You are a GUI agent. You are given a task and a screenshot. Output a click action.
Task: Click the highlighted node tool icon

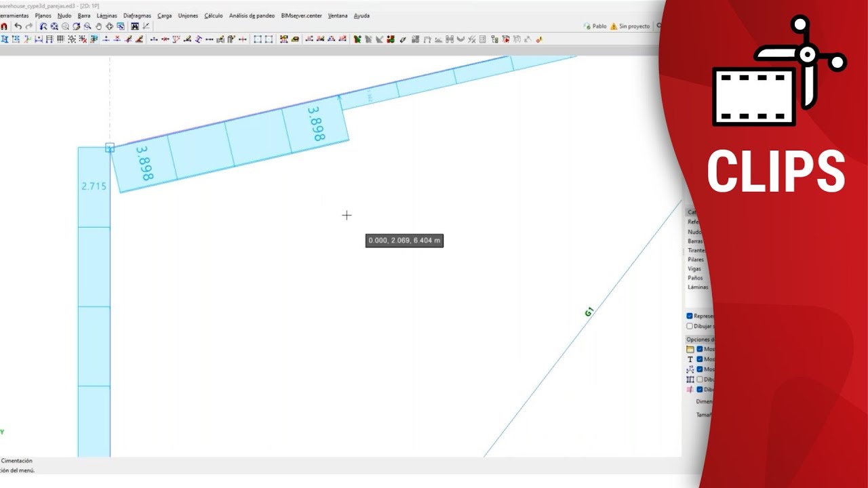click(93, 39)
